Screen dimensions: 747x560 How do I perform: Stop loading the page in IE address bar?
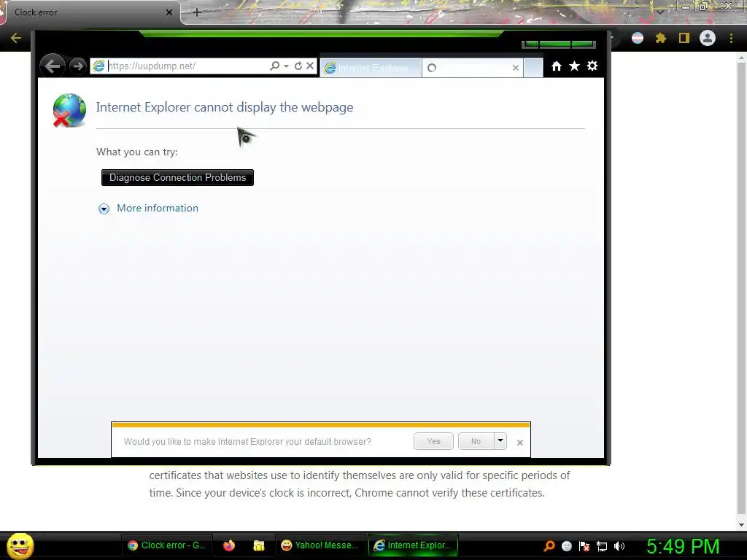click(310, 66)
